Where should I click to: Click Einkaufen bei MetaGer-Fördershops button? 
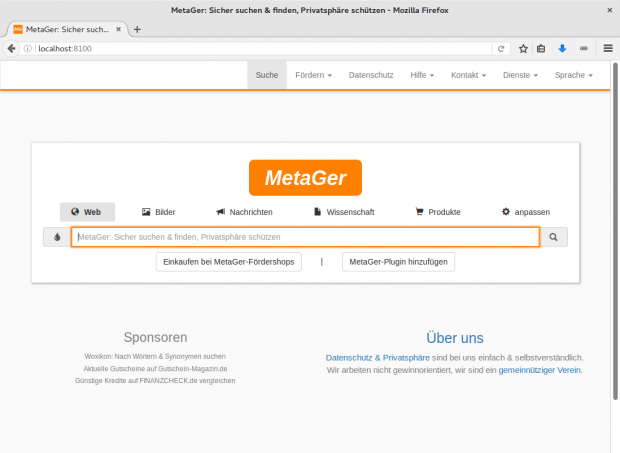pos(229,262)
